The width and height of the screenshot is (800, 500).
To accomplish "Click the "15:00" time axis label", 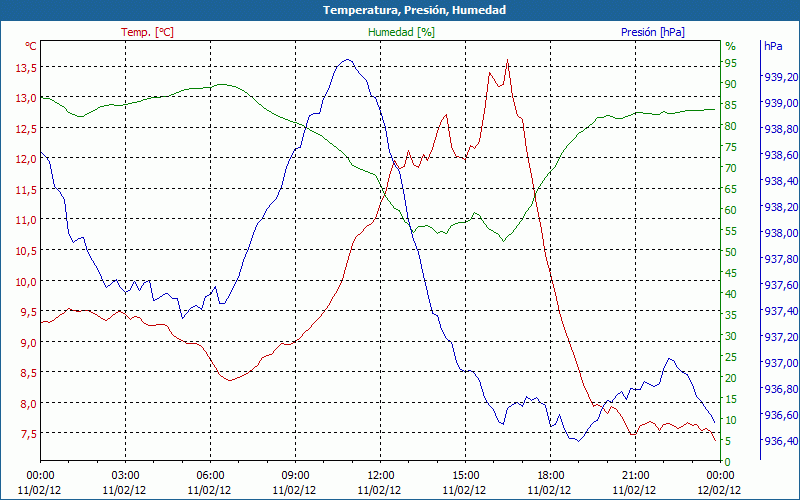I will coord(465,476).
